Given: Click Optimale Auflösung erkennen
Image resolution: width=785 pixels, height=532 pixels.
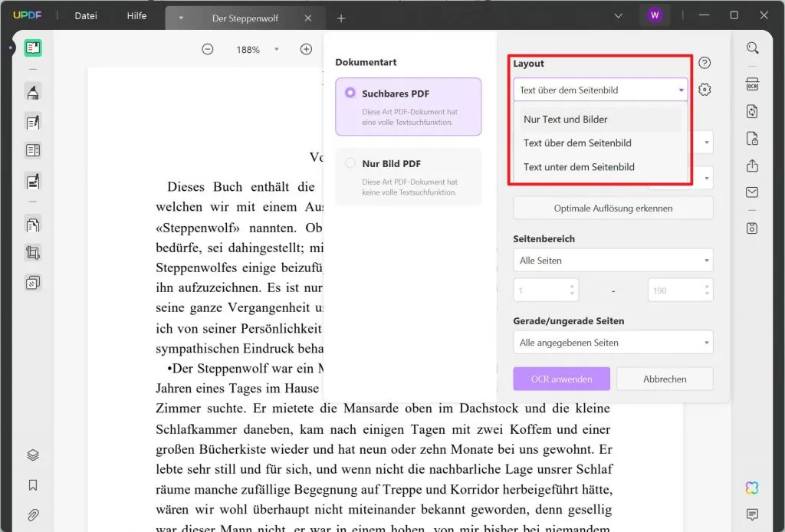Looking at the screenshot, I should [x=613, y=208].
